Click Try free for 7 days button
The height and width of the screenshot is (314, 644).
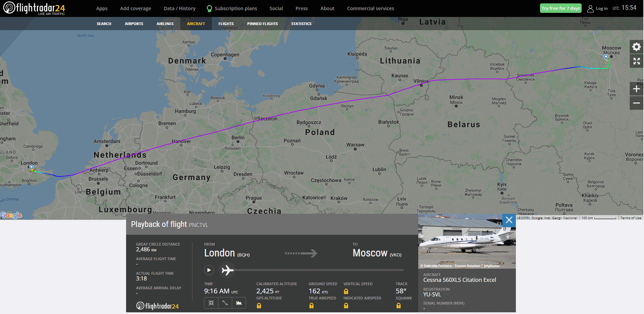coord(560,8)
